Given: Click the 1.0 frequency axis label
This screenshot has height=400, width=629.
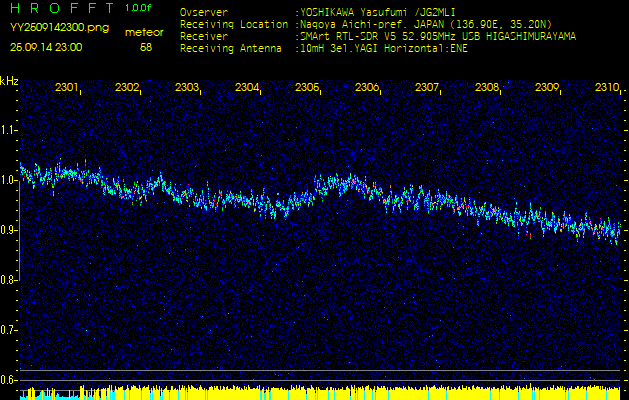Looking at the screenshot, I should pyautogui.click(x=9, y=180).
